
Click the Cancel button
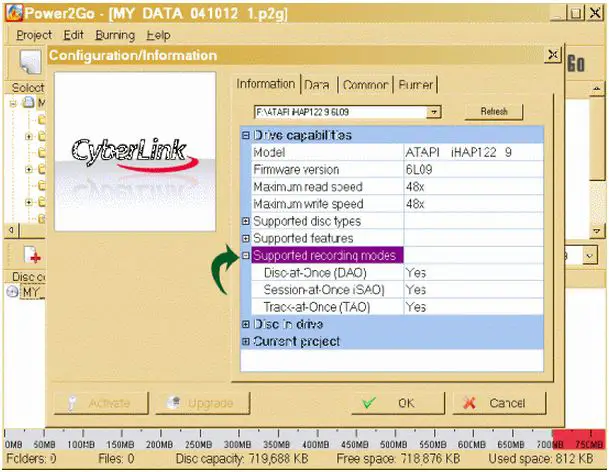499,403
